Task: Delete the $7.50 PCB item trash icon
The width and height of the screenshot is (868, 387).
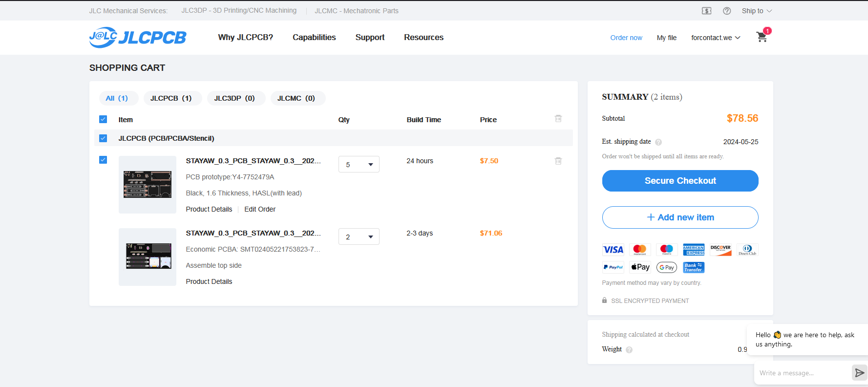Action: point(558,161)
